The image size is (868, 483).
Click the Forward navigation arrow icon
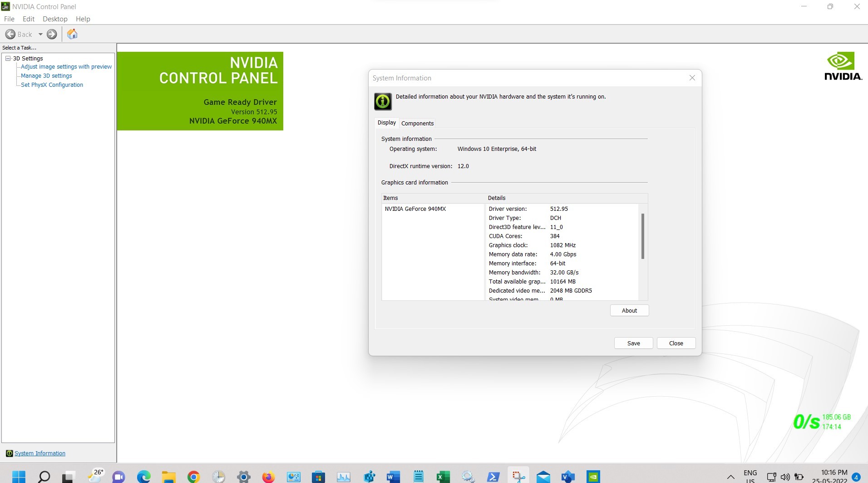point(52,34)
